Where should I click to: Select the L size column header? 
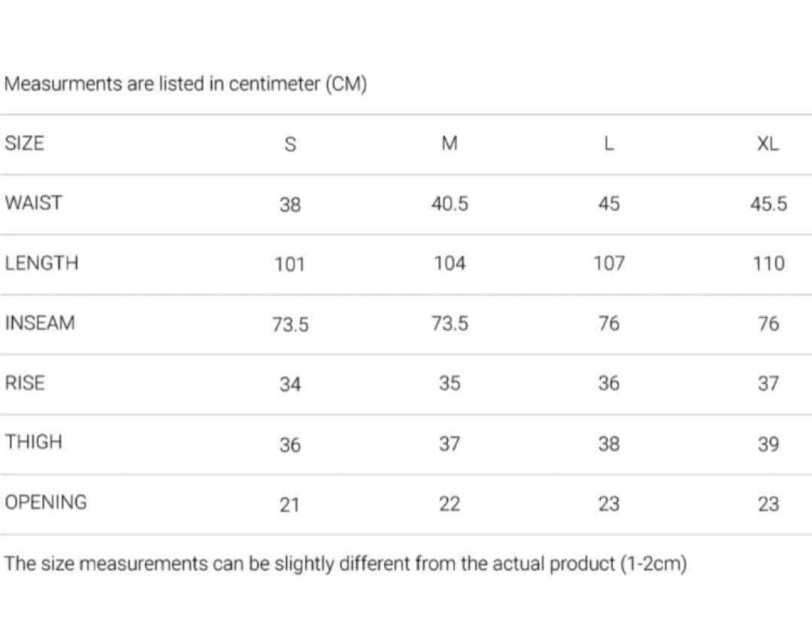(609, 144)
